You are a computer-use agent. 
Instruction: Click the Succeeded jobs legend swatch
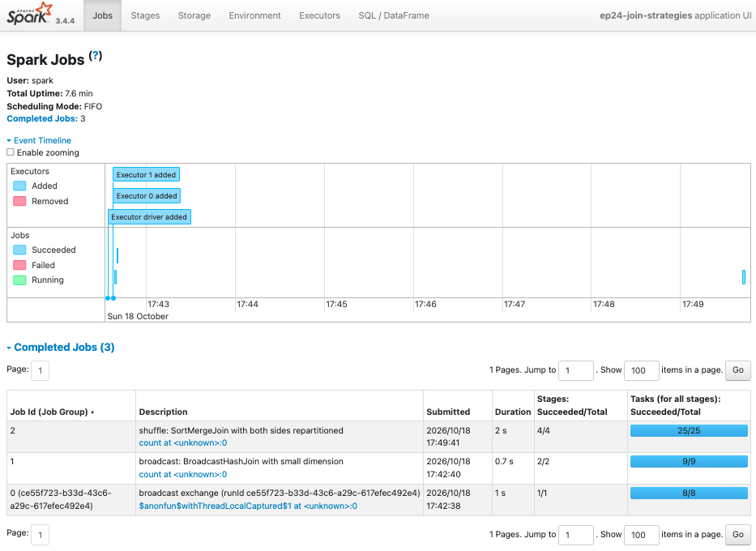19,250
